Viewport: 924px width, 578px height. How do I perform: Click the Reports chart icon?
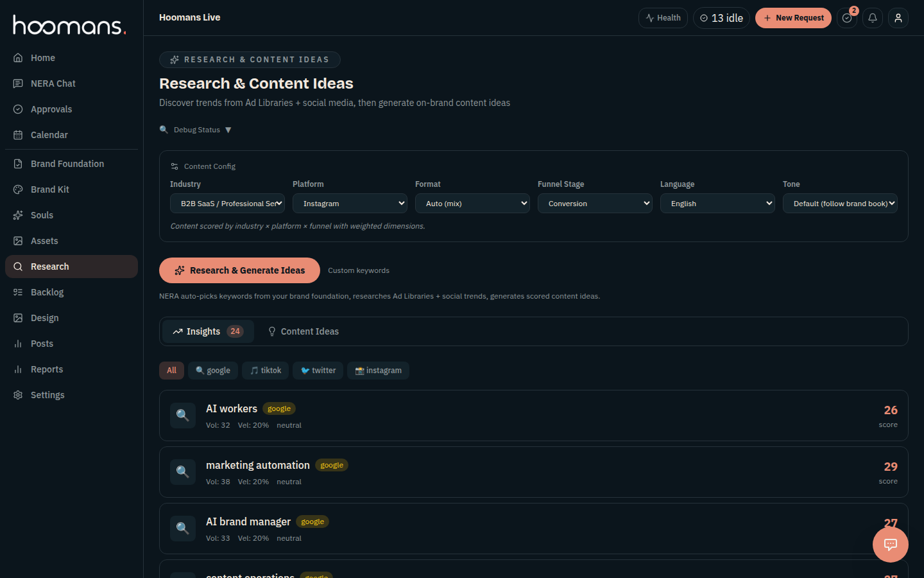[18, 369]
